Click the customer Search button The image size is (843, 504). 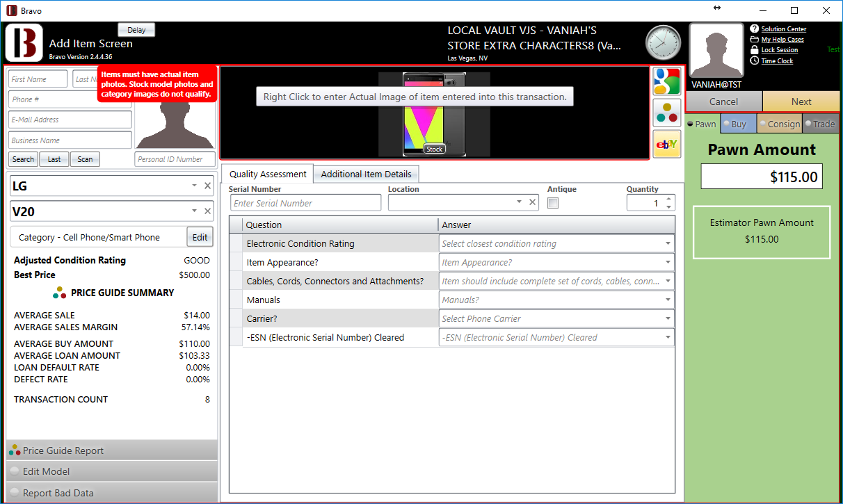click(x=23, y=159)
